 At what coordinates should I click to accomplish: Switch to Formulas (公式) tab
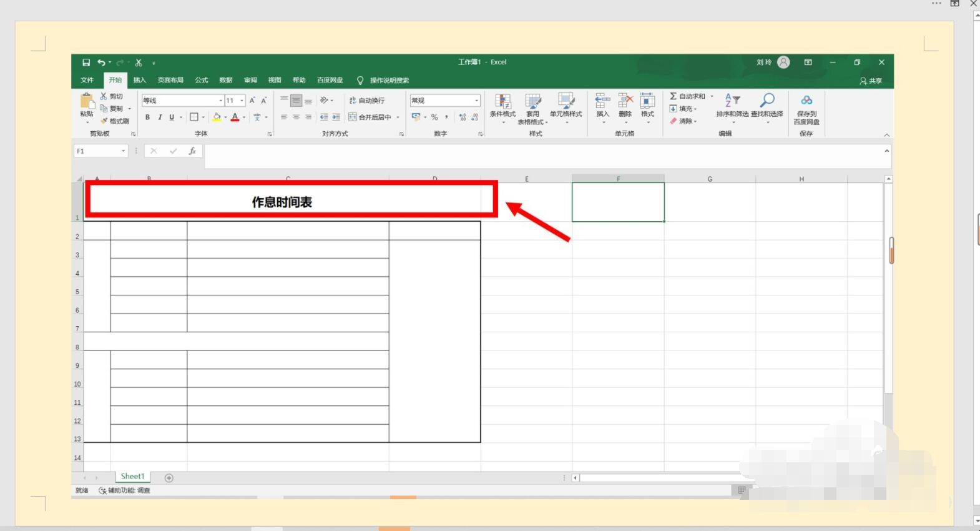pyautogui.click(x=201, y=80)
